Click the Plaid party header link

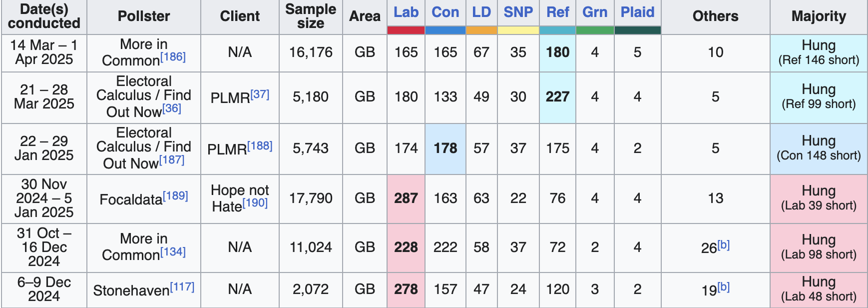pyautogui.click(x=637, y=12)
